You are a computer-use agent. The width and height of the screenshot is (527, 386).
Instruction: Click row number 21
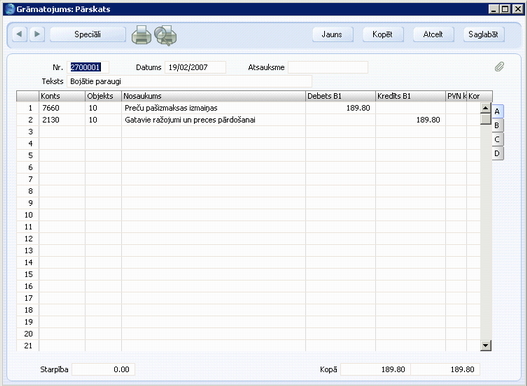pos(29,346)
